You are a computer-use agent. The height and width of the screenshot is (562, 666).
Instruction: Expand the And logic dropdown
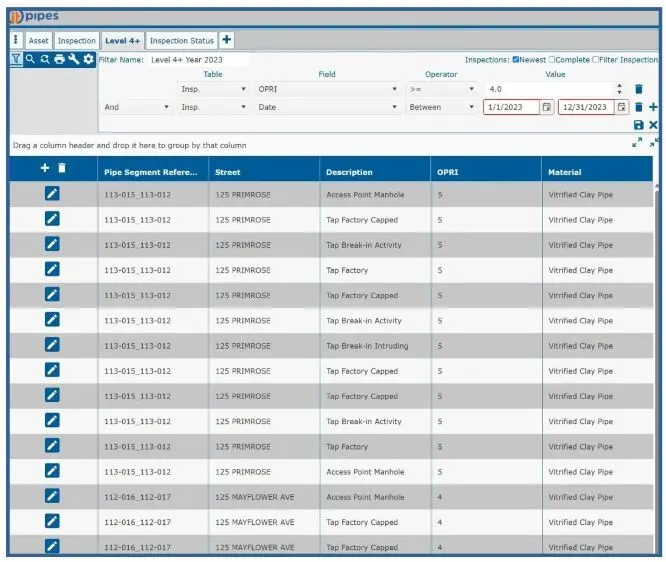(x=137, y=107)
